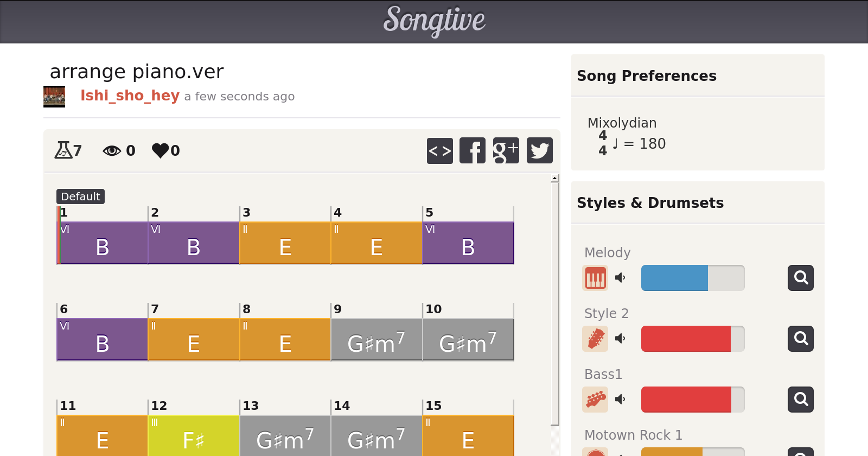Click the Style 2 guitar icon
The image size is (868, 456).
click(595, 339)
